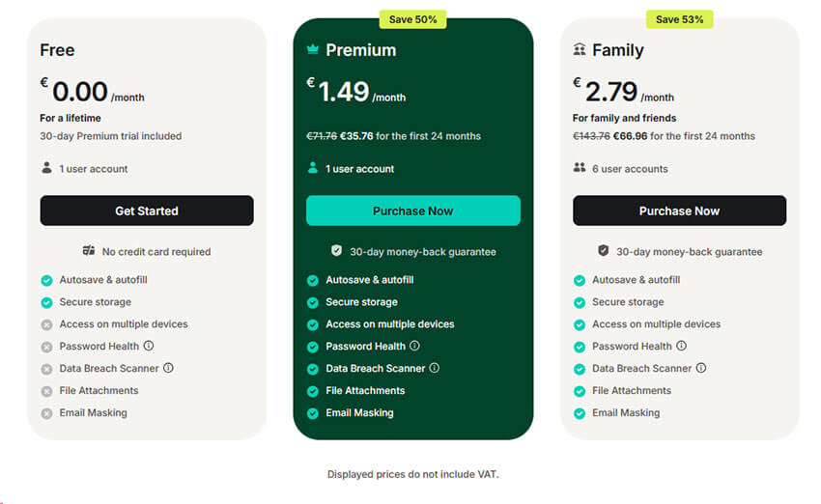821x504 pixels.
Task: Click the Premium money-back guarantee shield icon
Action: pos(336,251)
